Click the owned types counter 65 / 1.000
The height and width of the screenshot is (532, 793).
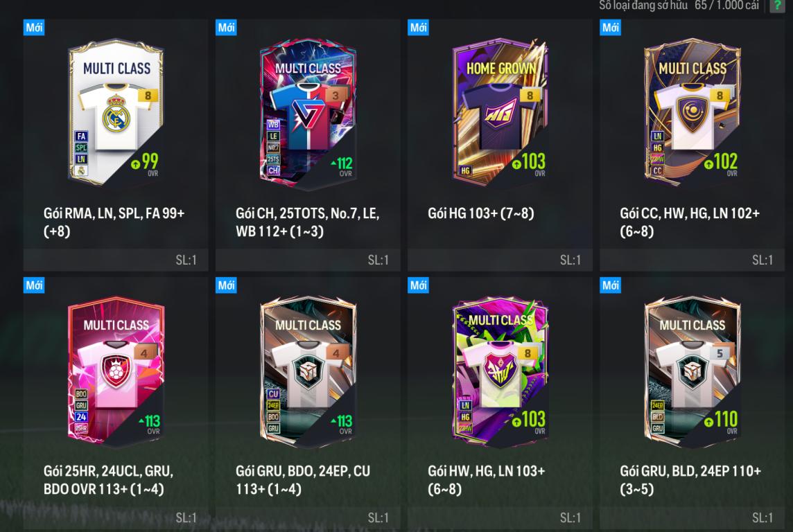pos(726,6)
